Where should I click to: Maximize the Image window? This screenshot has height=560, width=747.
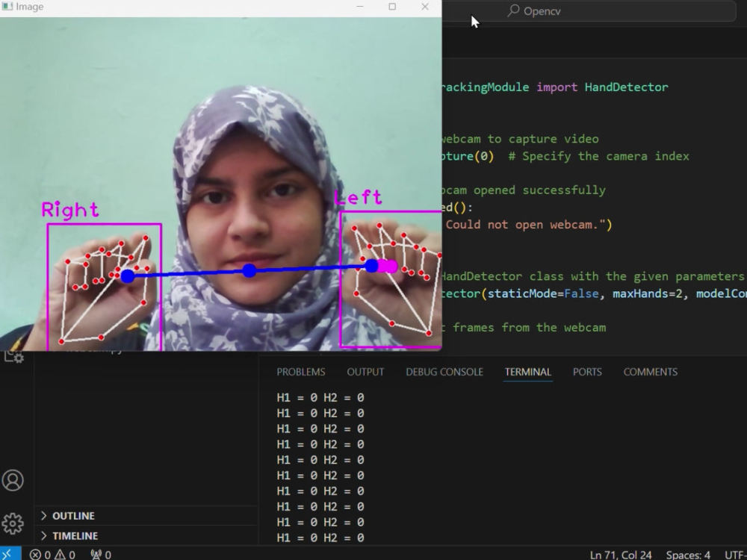point(392,7)
